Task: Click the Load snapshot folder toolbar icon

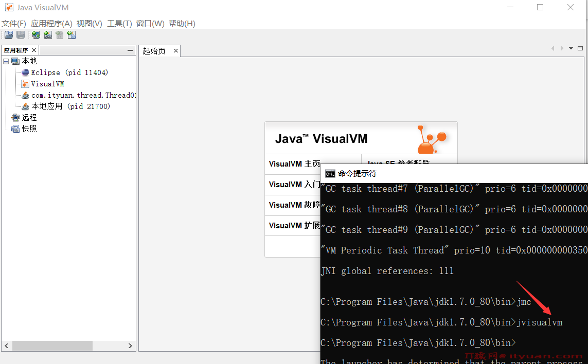Action: point(9,35)
